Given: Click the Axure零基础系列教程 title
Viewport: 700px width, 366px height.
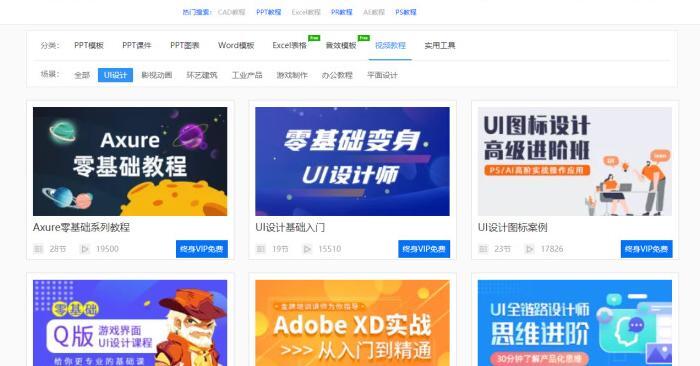Looking at the screenshot, I should (x=81, y=227).
